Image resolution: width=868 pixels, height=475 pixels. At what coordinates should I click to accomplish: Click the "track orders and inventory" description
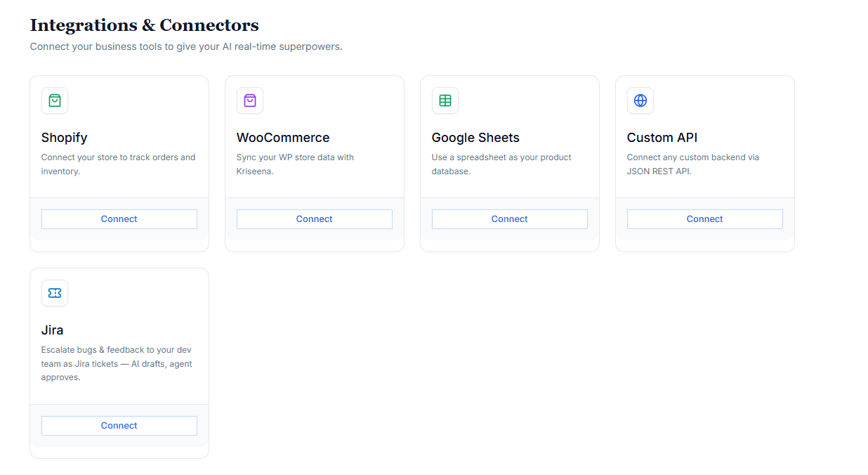pos(119,164)
